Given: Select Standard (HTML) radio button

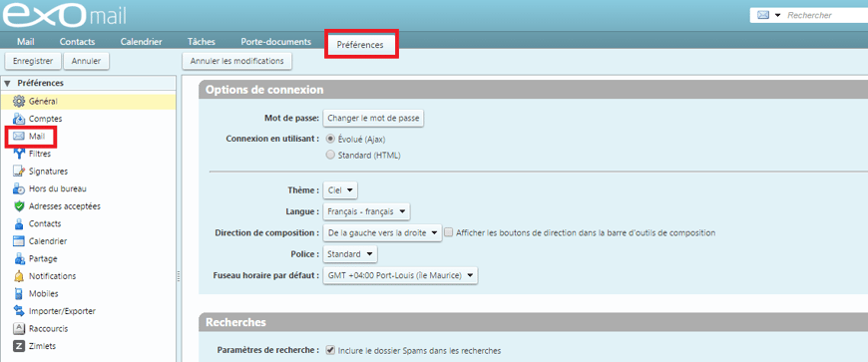Looking at the screenshot, I should click(331, 156).
